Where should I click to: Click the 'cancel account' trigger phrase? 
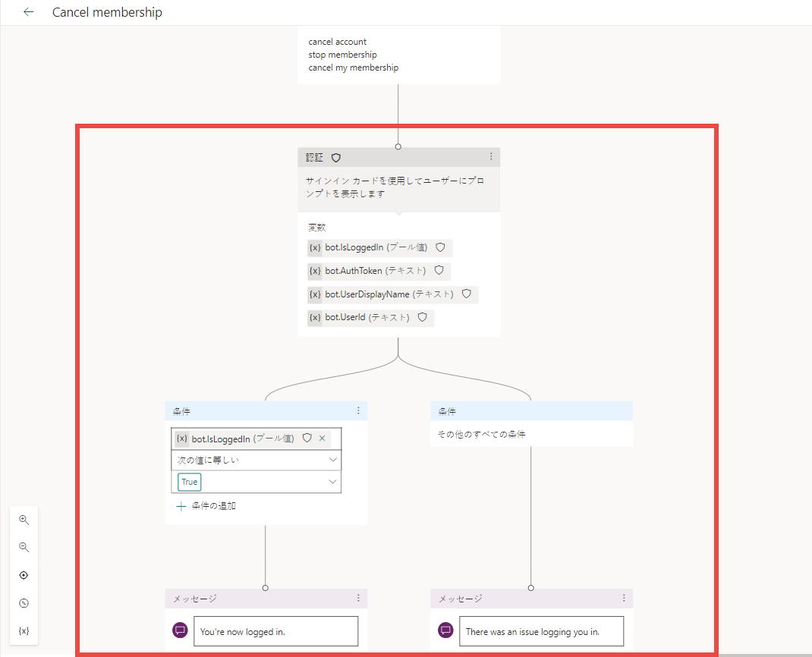tap(338, 42)
